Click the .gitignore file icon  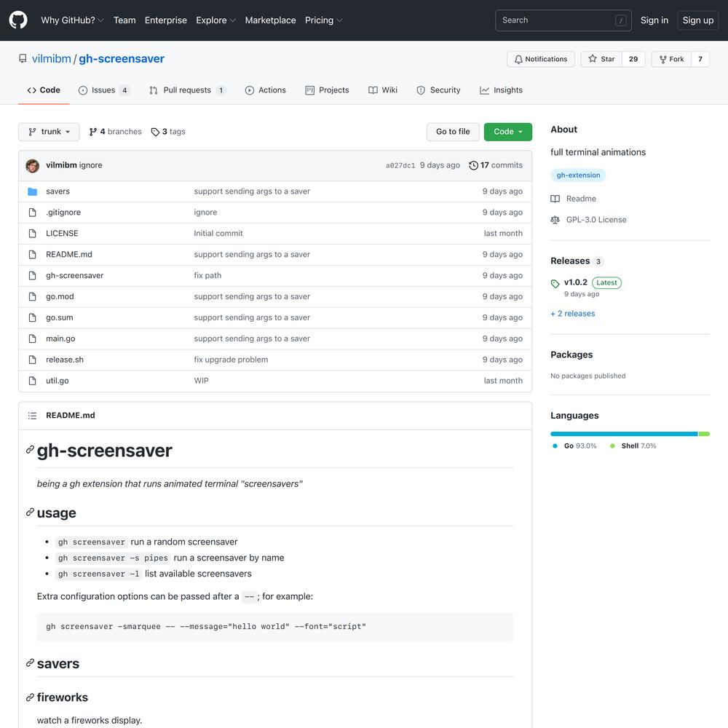tap(32, 212)
